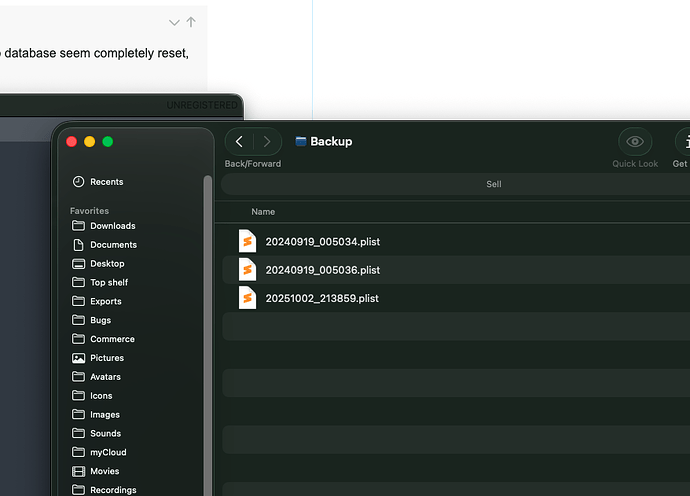Minimize Finder window with yellow button

(x=90, y=142)
